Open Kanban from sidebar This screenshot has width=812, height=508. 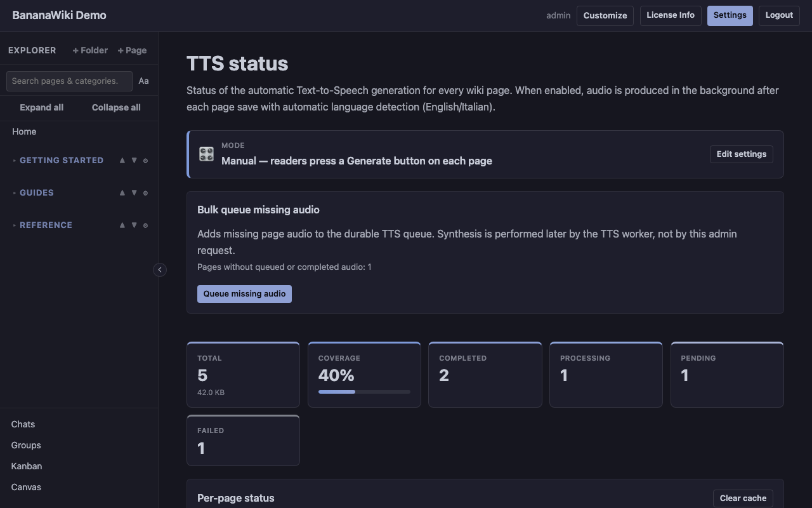click(27, 466)
